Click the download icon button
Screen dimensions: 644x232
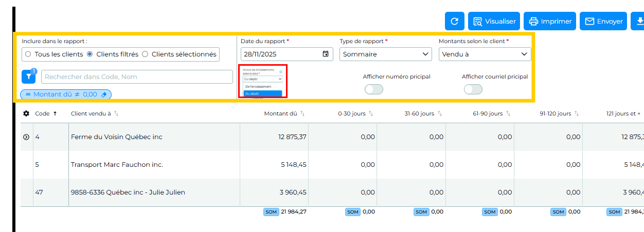point(638,21)
